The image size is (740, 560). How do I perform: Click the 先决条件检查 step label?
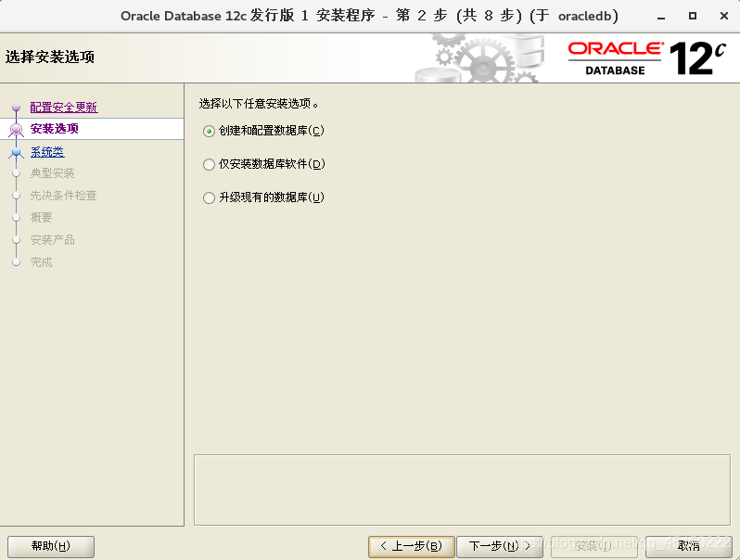pyautogui.click(x=63, y=196)
